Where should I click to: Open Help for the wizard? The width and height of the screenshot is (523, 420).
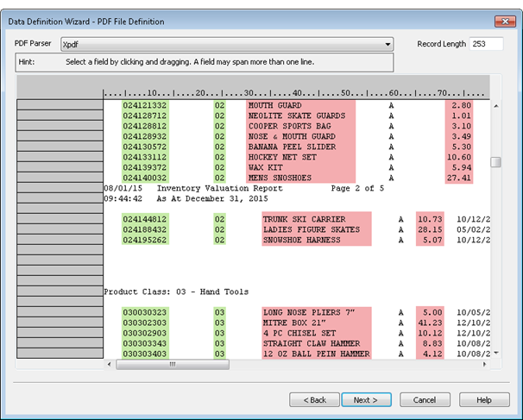(483, 400)
